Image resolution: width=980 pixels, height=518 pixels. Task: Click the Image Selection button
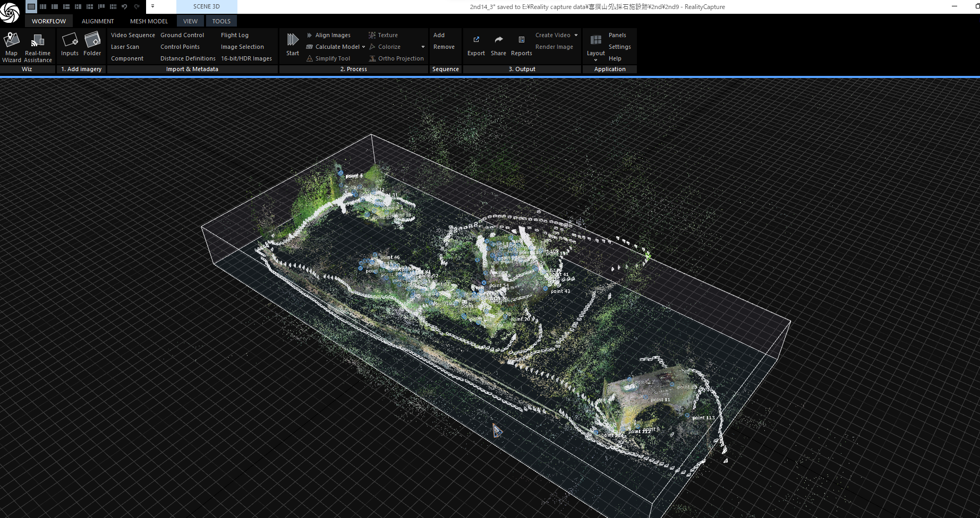(x=242, y=47)
